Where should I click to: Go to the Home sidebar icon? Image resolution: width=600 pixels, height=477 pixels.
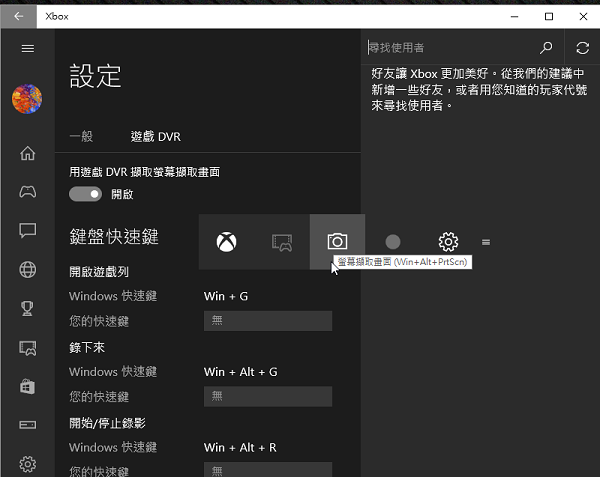[28, 153]
